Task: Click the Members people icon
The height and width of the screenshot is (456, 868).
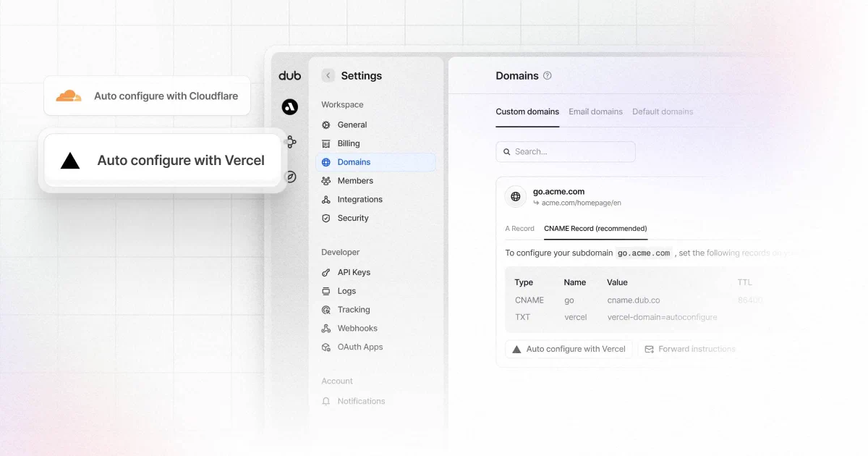Action: point(326,181)
